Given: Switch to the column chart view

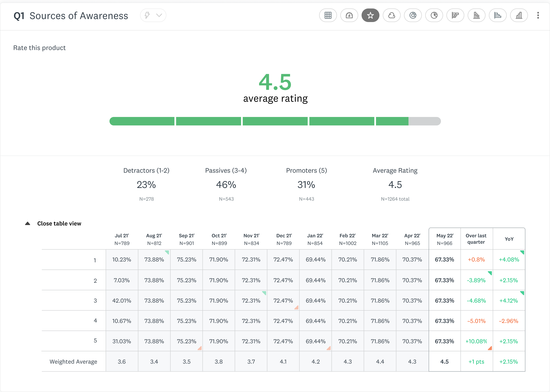Looking at the screenshot, I should tap(519, 15).
